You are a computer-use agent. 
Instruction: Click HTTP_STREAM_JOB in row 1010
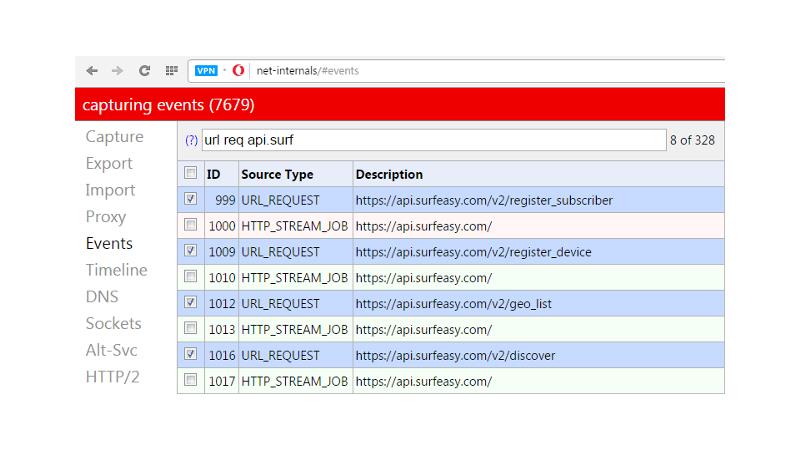[x=294, y=278]
